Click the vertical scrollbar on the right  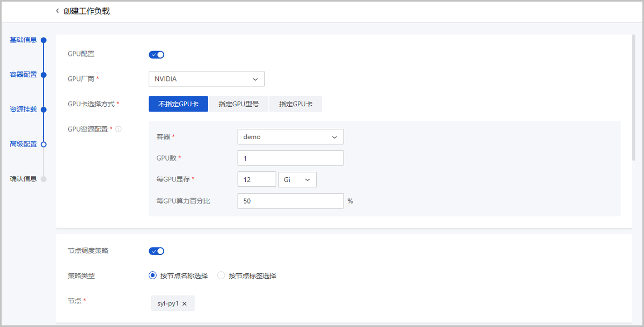coord(634,98)
